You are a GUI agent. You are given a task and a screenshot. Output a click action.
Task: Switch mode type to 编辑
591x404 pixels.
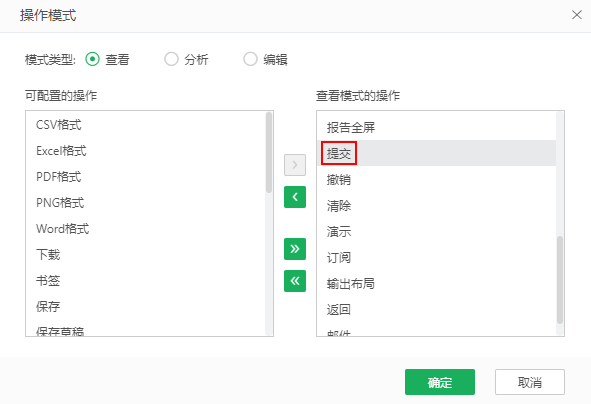[x=250, y=59]
